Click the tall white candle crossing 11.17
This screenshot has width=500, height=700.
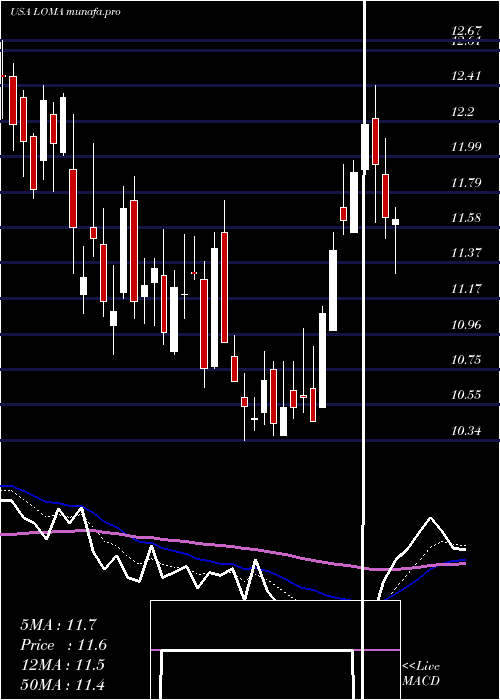(215, 308)
